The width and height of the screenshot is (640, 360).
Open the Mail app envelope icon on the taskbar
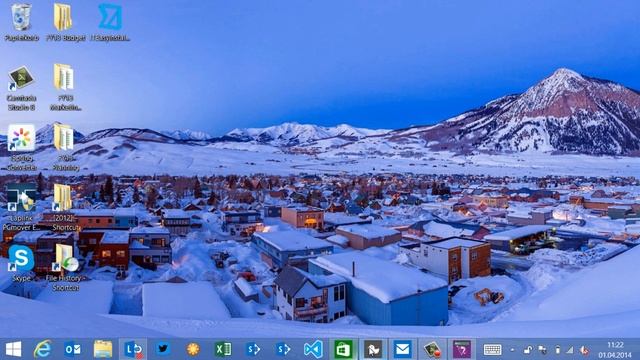pos(402,349)
